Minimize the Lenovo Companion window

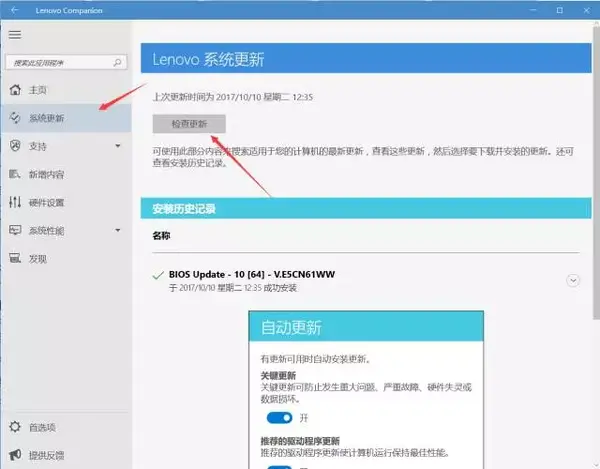click(533, 10)
